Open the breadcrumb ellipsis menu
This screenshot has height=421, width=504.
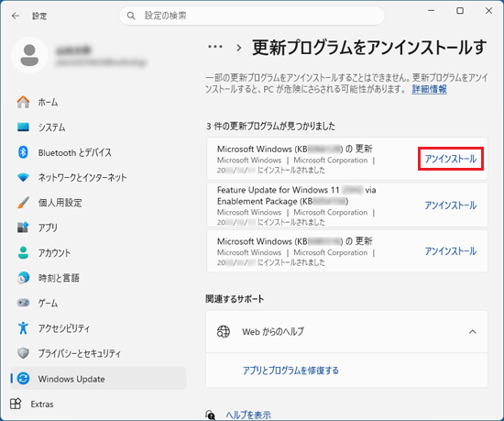(215, 47)
